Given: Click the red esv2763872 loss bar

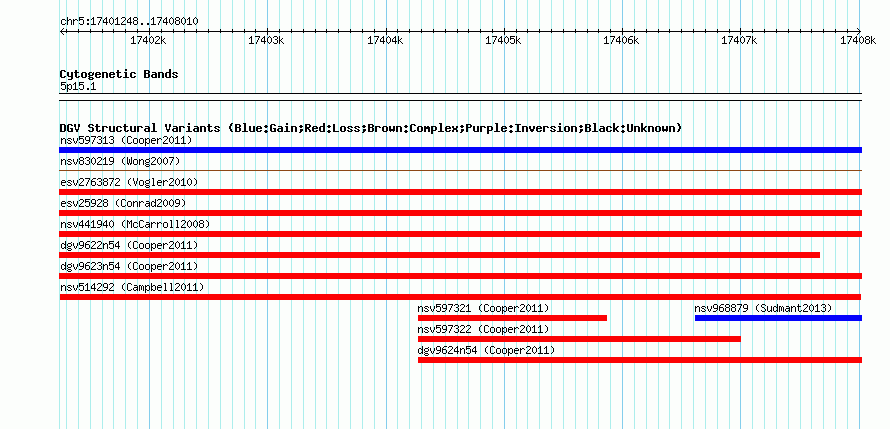Looking at the screenshot, I should point(460,192).
